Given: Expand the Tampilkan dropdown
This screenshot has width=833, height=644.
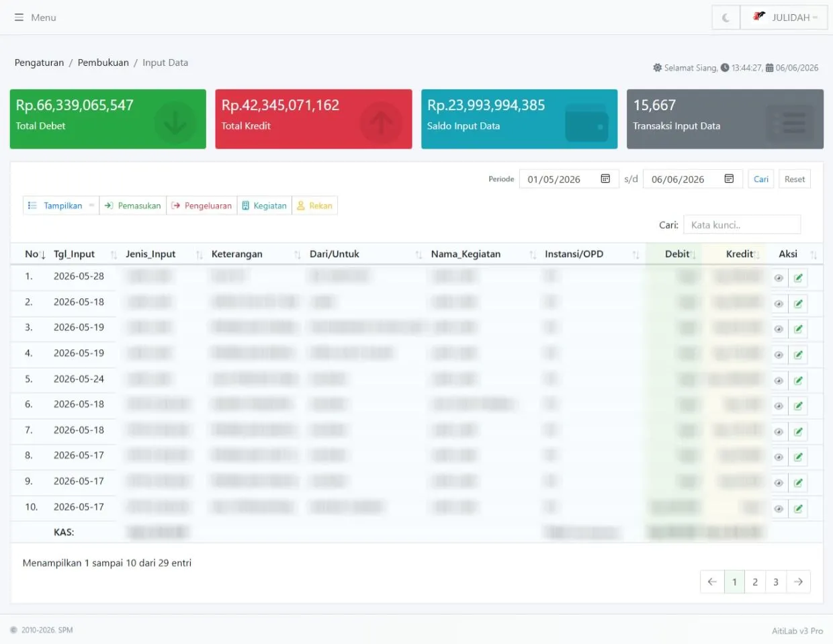Looking at the screenshot, I should tap(61, 205).
